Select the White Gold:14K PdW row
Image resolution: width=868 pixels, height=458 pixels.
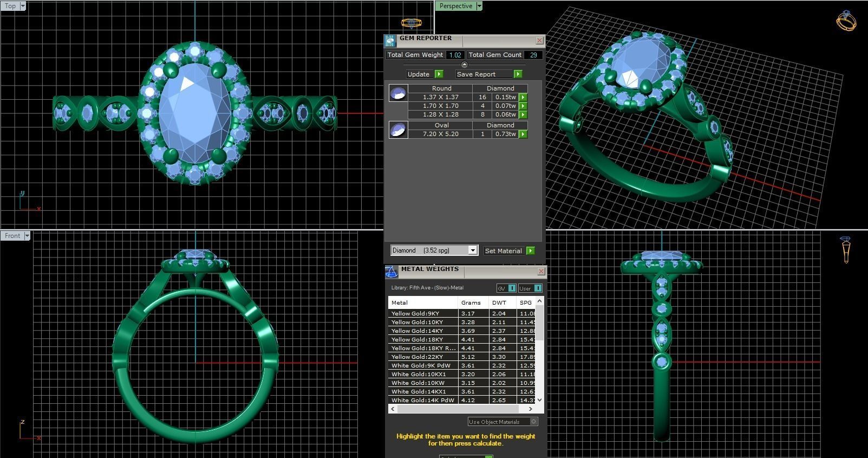coord(462,400)
